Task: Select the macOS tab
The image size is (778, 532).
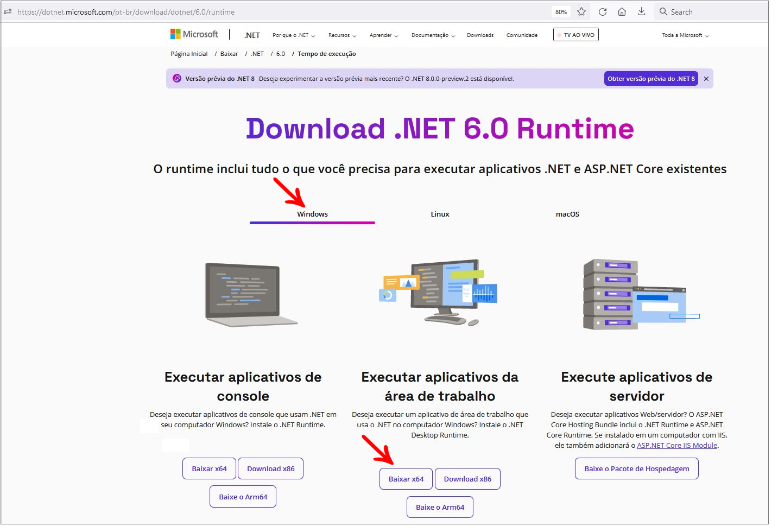Action: 567,214
